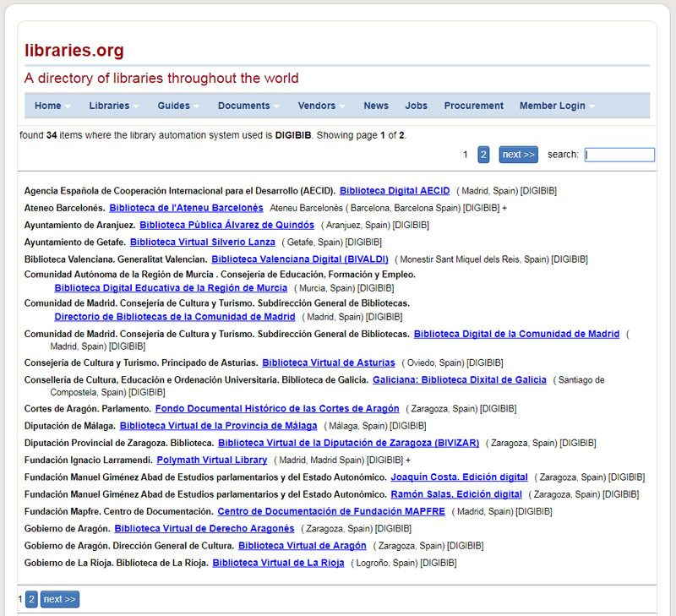Screen dimensions: 676x616
Task: Click the plus sign after Polymath Virtual Library entry
Action: (x=408, y=461)
